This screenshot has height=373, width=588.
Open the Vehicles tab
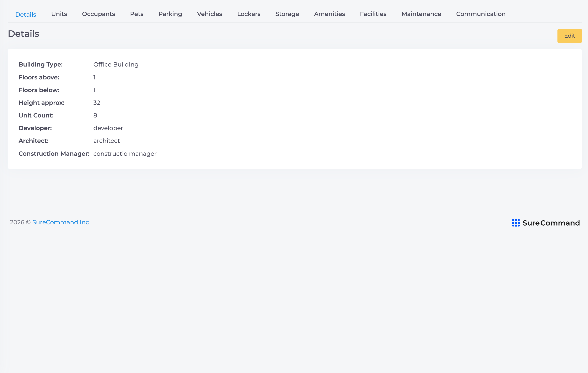click(209, 14)
